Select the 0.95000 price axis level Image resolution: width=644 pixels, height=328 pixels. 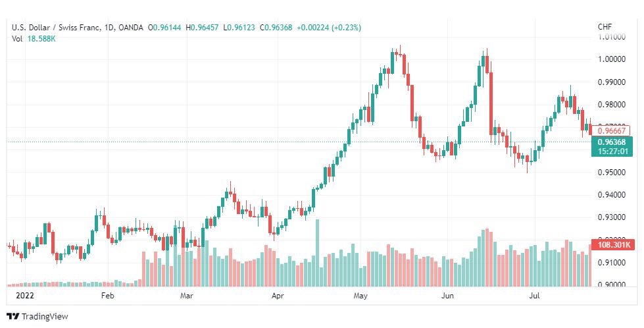click(x=612, y=172)
